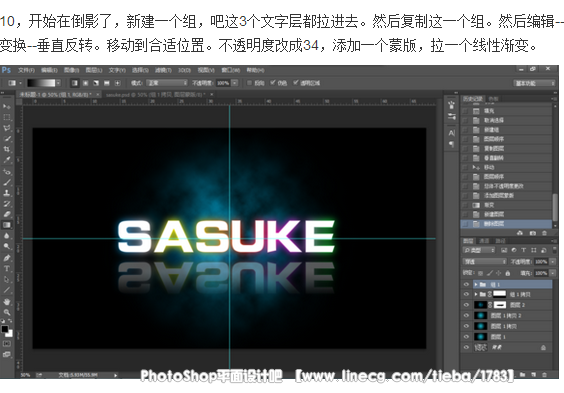This screenshot has width=564, height=393.
Task: Choose the reflected gradient style button
Action: click(x=107, y=83)
